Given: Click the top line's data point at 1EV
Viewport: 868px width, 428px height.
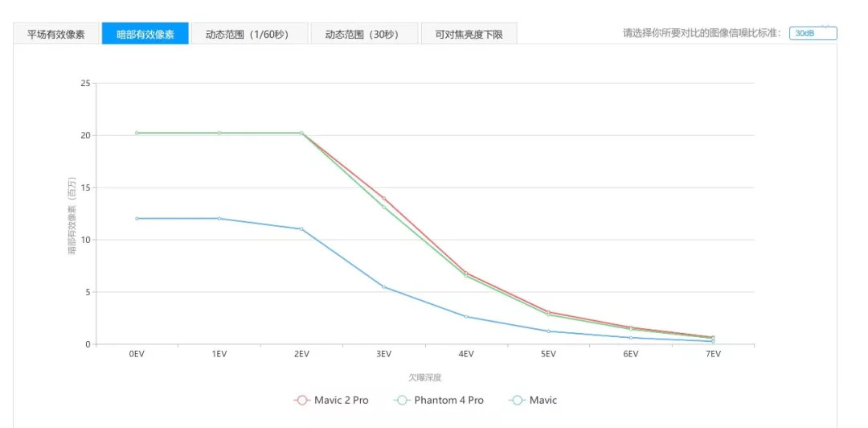Looking at the screenshot, I should [219, 133].
